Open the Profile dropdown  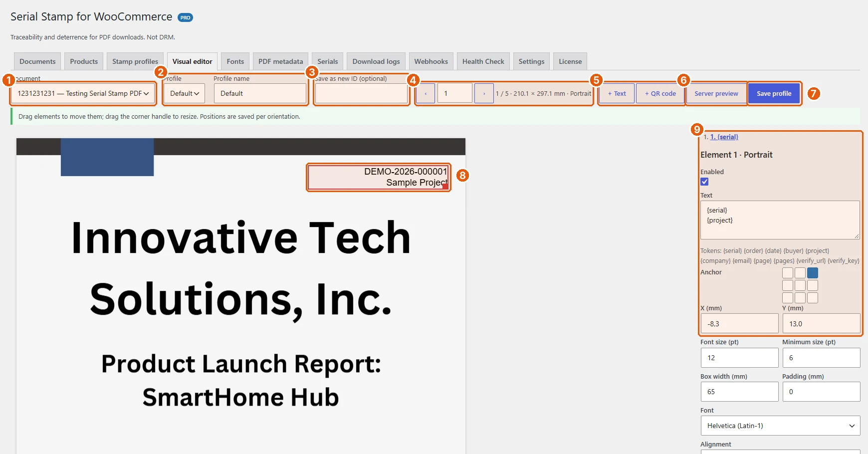(x=184, y=93)
